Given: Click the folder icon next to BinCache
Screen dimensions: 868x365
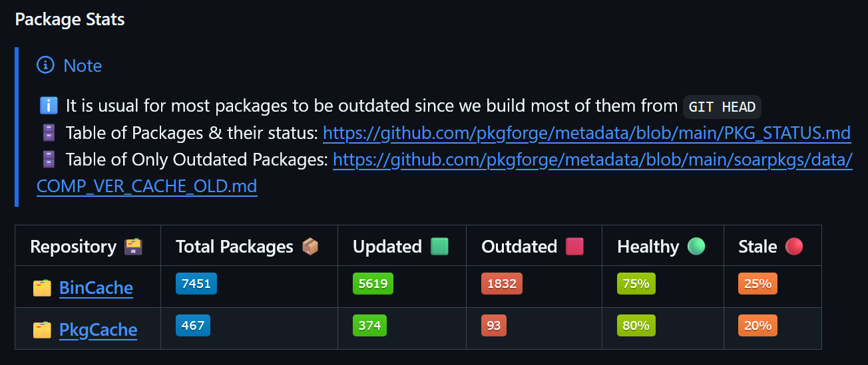Looking at the screenshot, I should pyautogui.click(x=42, y=288).
